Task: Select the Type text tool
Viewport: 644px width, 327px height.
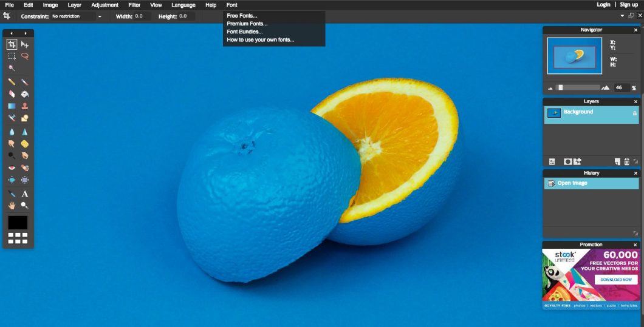Action: (25, 194)
